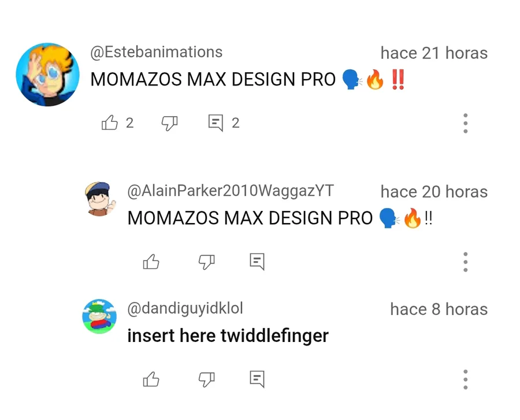
Task: Reply to the twiddlefinger comment
Action: [x=257, y=379]
